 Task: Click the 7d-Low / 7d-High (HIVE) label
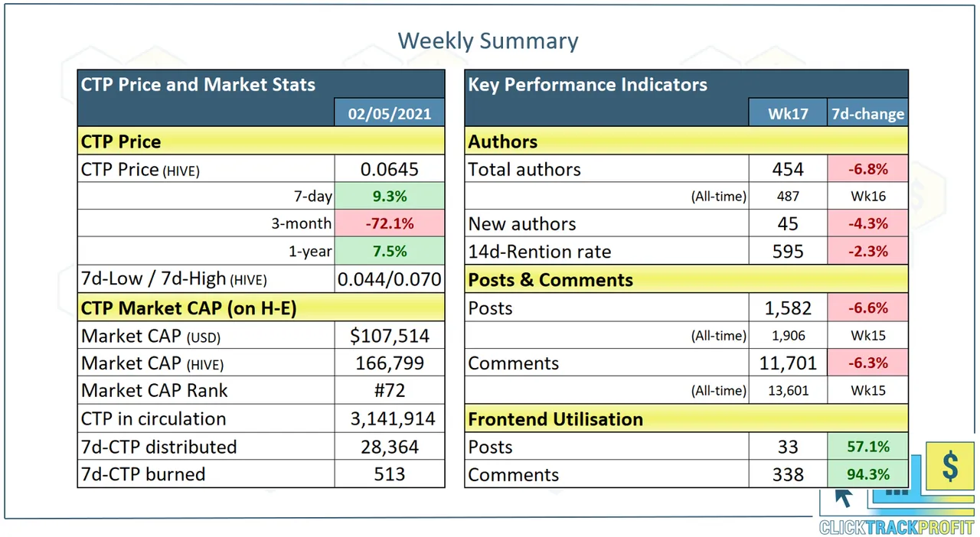click(x=175, y=279)
